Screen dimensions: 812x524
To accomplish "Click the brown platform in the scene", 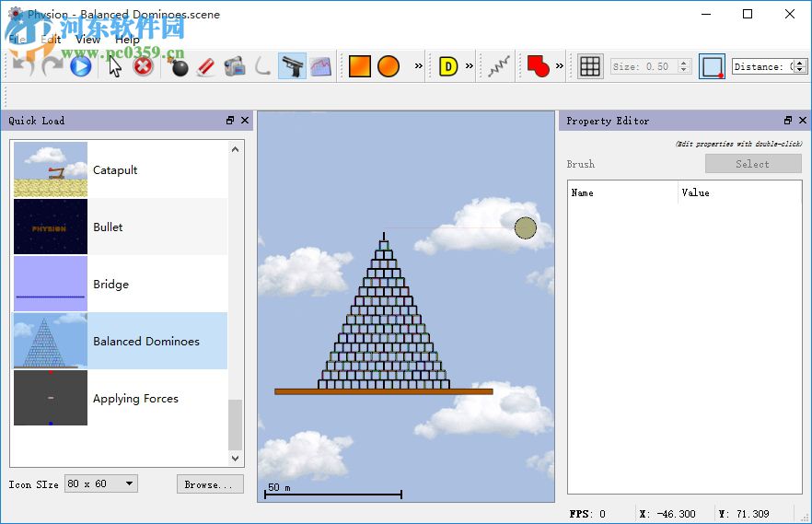I will tap(383, 392).
